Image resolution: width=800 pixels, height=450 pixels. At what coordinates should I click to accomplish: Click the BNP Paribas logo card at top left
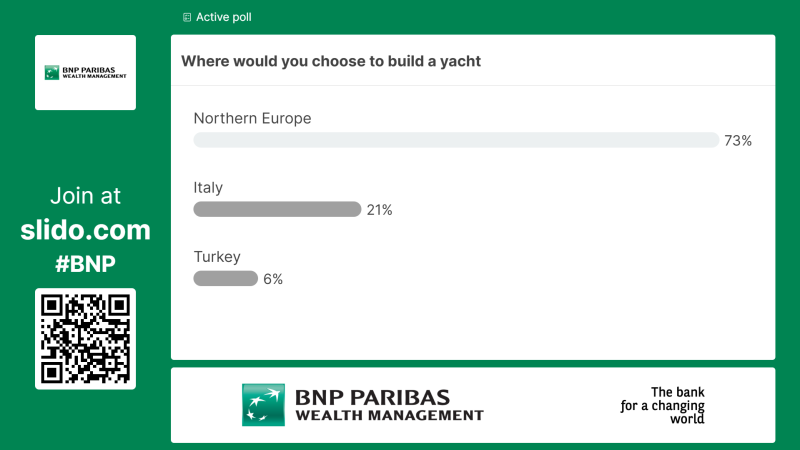pos(85,73)
